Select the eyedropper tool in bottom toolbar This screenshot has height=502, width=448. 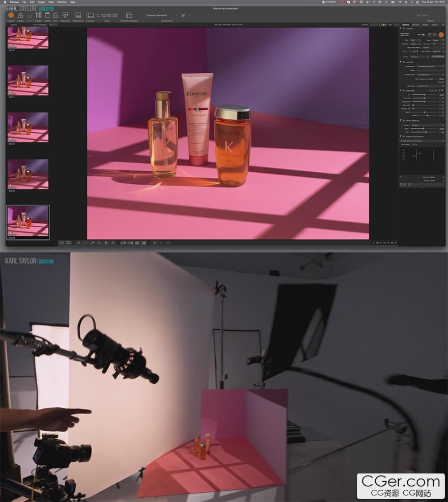[x=93, y=243]
